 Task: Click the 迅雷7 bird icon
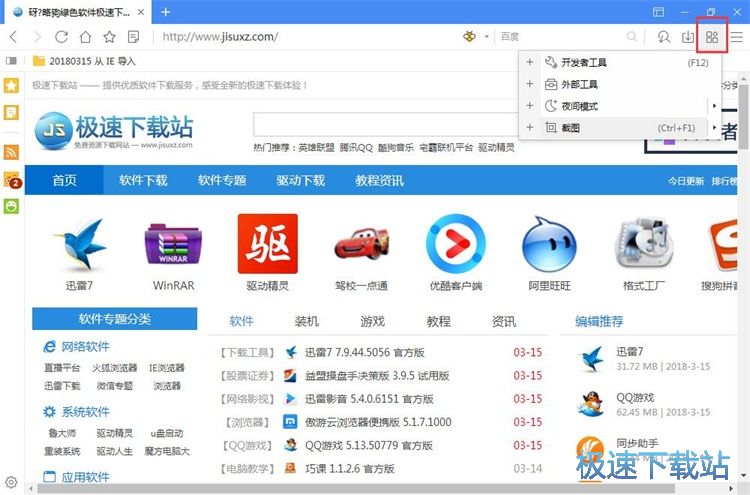pos(80,245)
